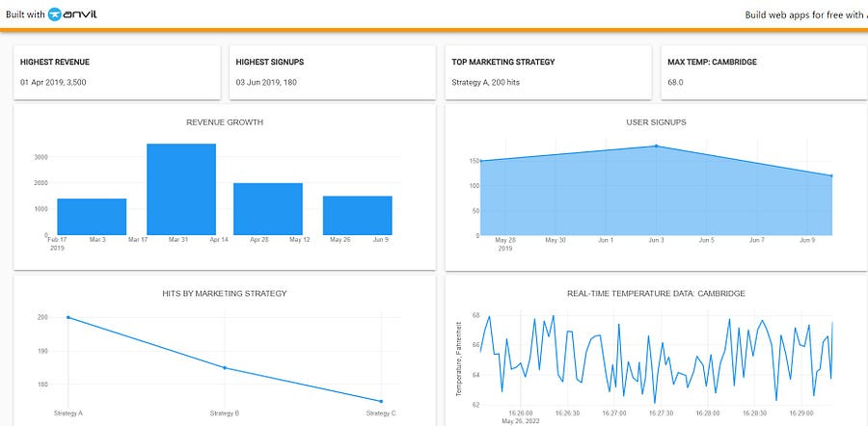Click the '01 Apr 2019, 3,500' value
Image resolution: width=868 pixels, height=426 pixels.
click(x=53, y=83)
